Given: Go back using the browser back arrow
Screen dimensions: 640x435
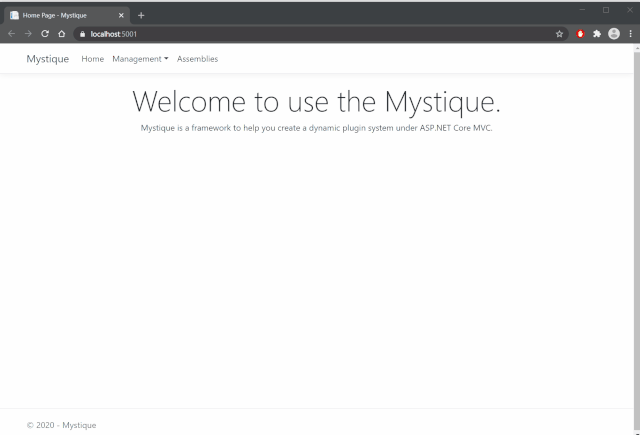Looking at the screenshot, I should [x=11, y=34].
